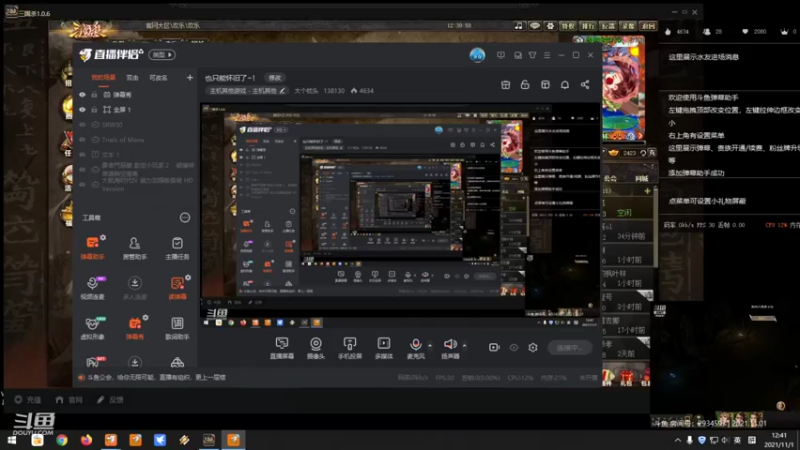The width and height of the screenshot is (800, 450).
Task: Open settings gear of 弹幕助手 tool
Action: coord(103,237)
